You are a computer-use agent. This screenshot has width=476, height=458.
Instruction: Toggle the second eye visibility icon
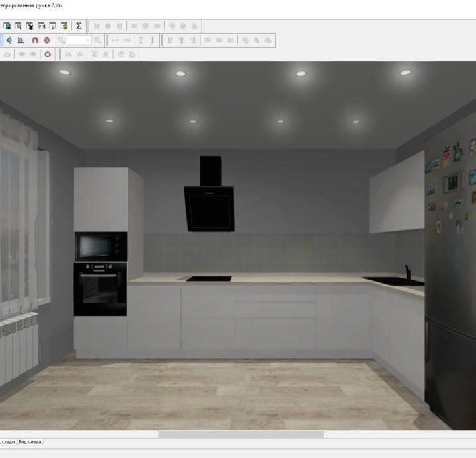coord(33,54)
